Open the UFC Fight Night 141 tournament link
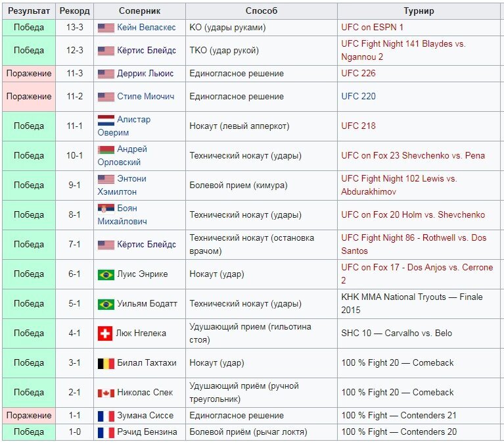Viewport: 504px width, 444px height. [x=403, y=50]
